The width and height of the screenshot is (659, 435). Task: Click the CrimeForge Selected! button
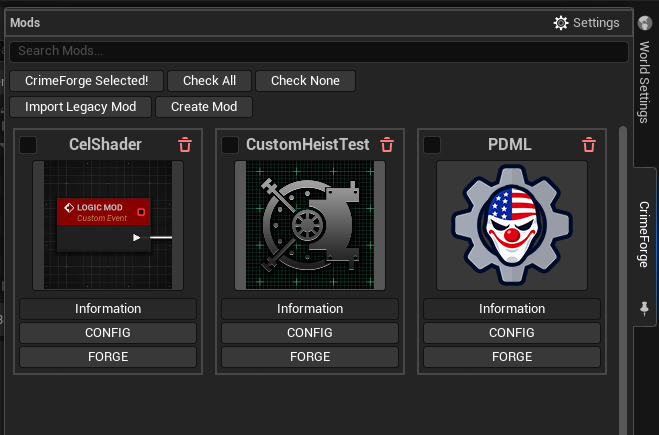(x=87, y=81)
